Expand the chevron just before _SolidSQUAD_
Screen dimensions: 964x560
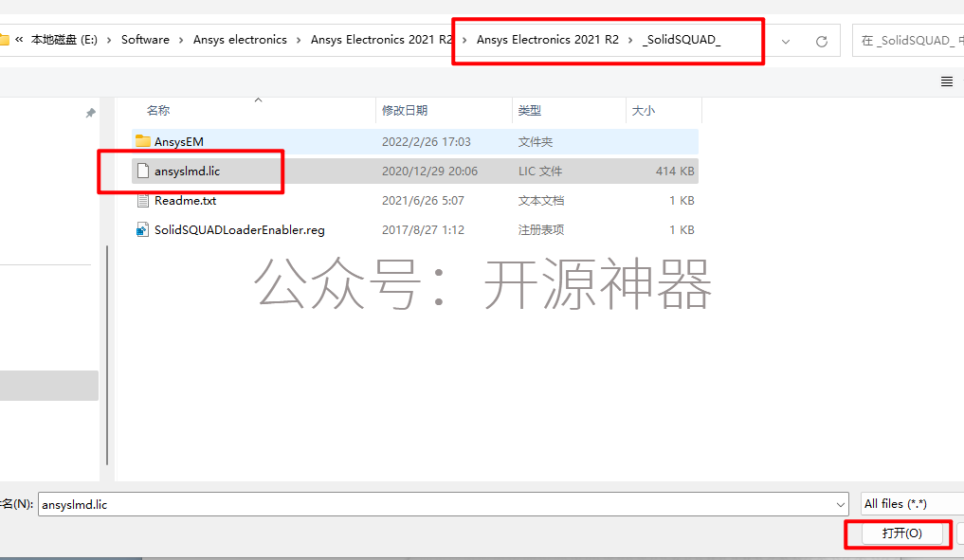pyautogui.click(x=630, y=40)
